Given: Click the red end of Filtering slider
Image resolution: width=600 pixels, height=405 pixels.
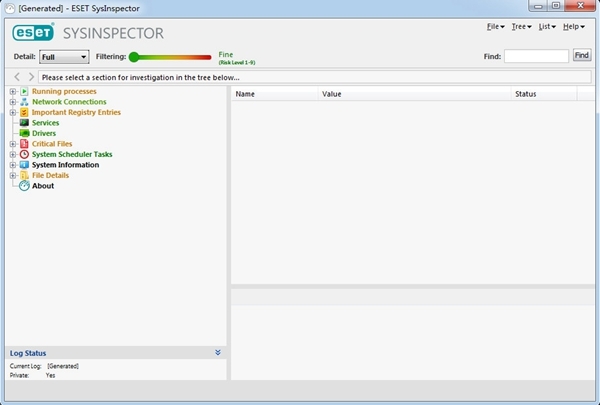Looking at the screenshot, I should click(207, 57).
